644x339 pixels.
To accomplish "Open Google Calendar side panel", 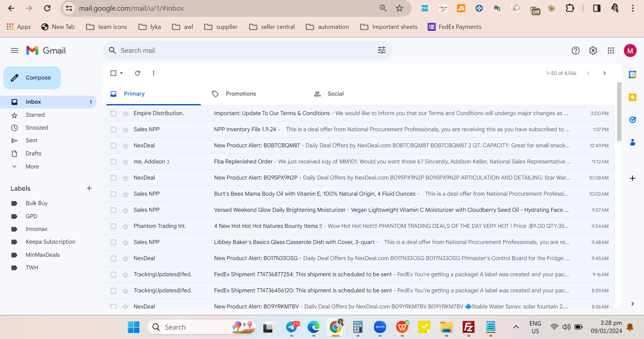I will 633,75.
